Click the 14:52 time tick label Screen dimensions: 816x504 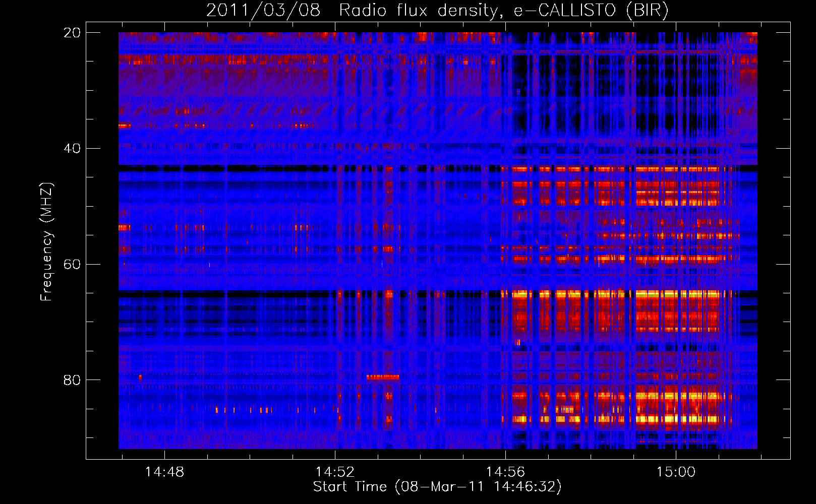pyautogui.click(x=335, y=472)
